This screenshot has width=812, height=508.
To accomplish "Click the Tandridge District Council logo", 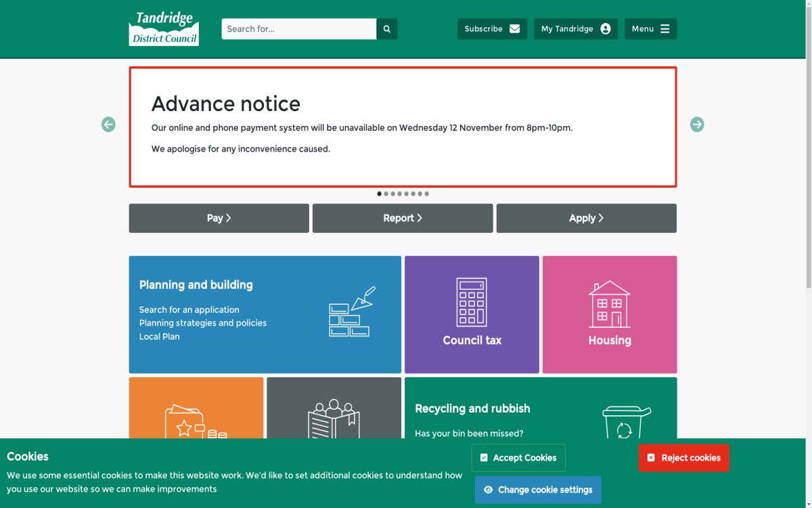I will coord(164,28).
